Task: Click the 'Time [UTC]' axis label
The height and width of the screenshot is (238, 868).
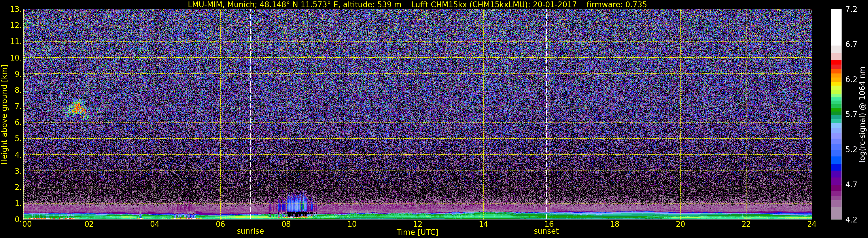Action: click(417, 232)
